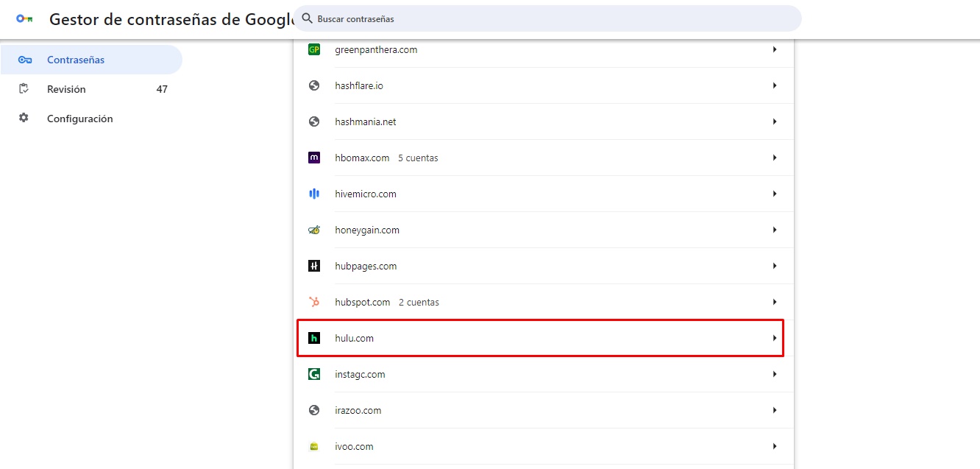Expand the hulu.com entry arrow
The image size is (980, 469).
click(x=775, y=338)
